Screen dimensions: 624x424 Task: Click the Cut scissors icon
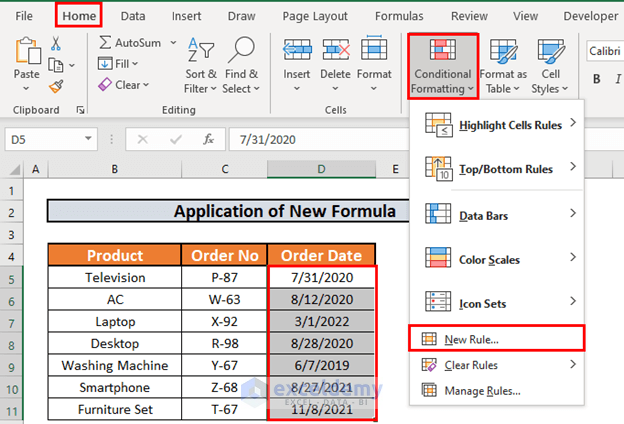[x=56, y=43]
